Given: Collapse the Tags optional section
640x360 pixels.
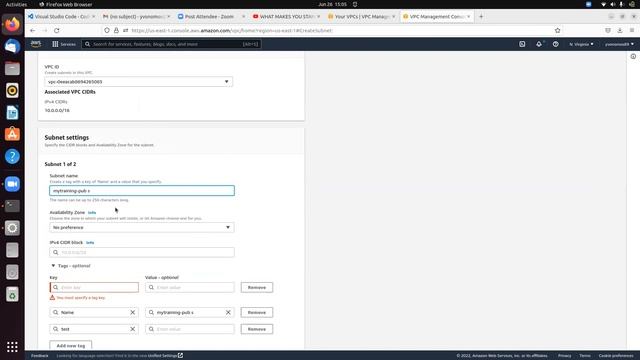Looking at the screenshot, I should (x=71, y=266).
